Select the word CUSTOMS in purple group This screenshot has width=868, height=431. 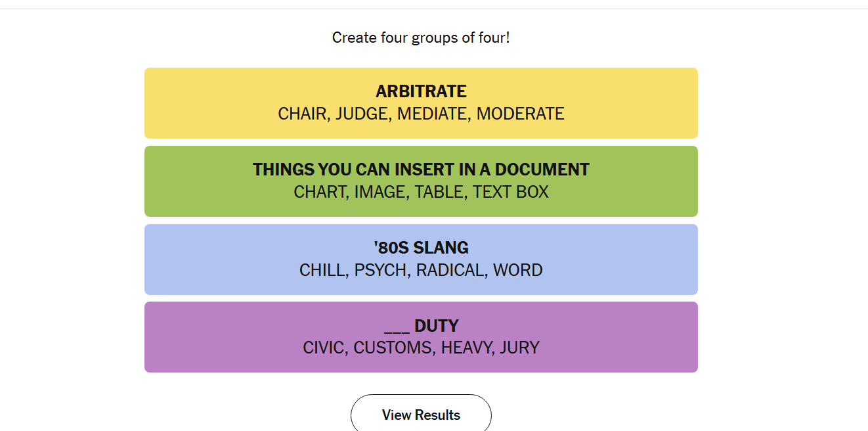click(x=393, y=348)
